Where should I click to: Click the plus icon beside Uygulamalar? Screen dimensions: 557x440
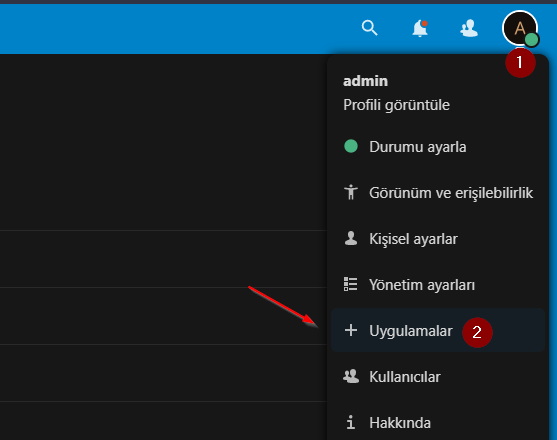pyautogui.click(x=351, y=330)
